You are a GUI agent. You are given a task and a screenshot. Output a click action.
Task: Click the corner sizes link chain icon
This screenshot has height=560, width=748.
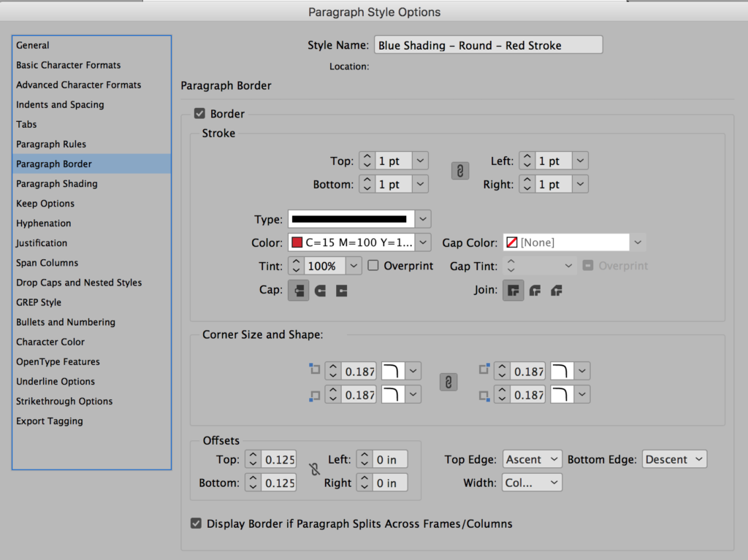coord(448,382)
